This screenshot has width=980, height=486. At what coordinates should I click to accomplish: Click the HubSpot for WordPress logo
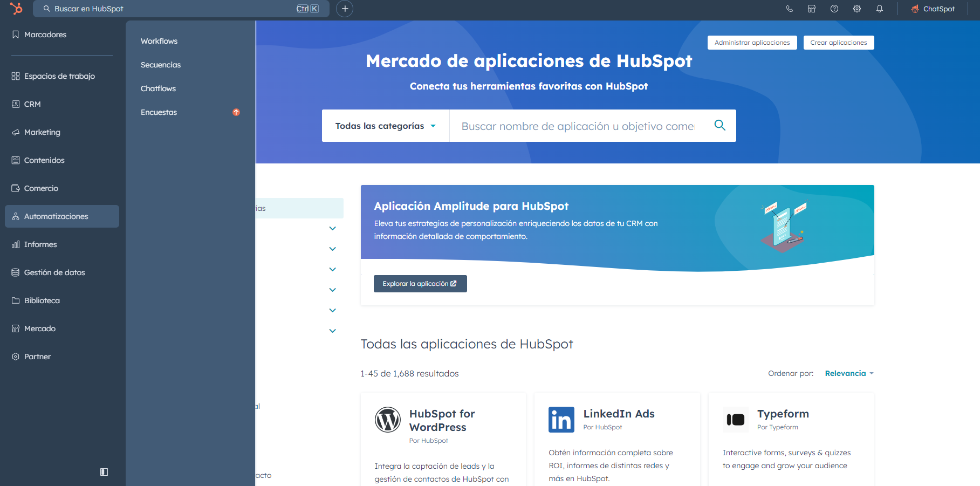click(388, 420)
